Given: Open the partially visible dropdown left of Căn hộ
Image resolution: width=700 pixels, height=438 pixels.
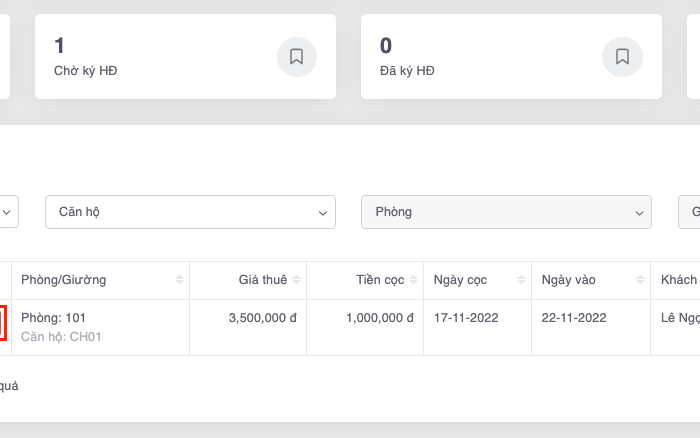Looking at the screenshot, I should pos(8,212).
